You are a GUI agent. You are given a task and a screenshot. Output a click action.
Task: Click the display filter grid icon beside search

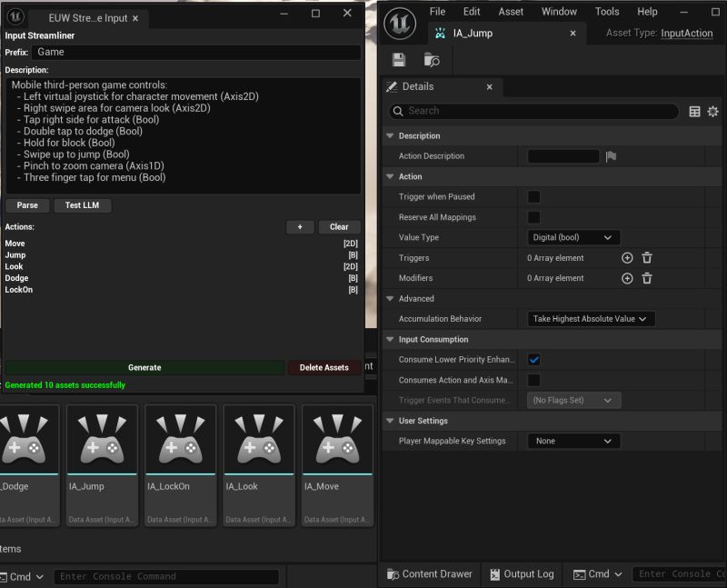click(694, 111)
